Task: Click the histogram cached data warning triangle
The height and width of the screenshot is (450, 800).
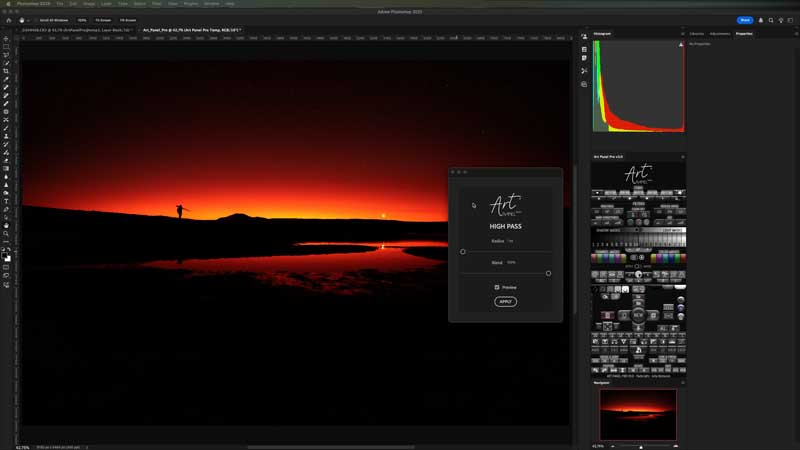Action: [x=681, y=45]
